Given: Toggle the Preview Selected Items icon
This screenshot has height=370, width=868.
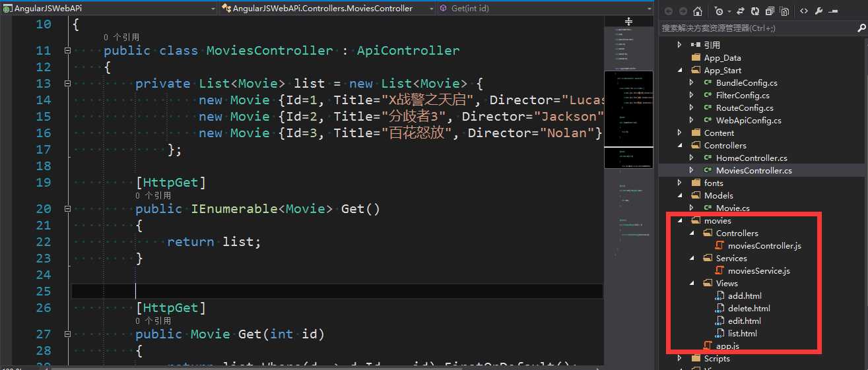Looking at the screenshot, I should (x=834, y=11).
